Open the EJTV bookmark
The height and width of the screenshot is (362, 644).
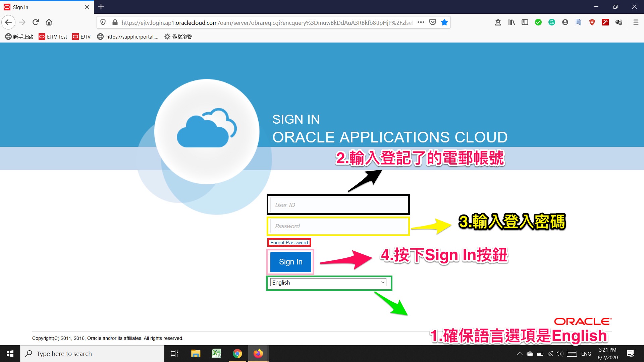pyautogui.click(x=82, y=37)
